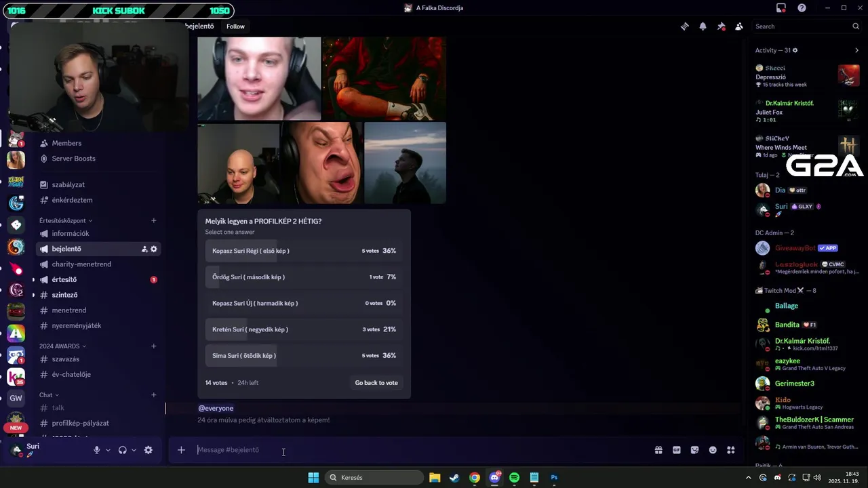Open Activity settings gear icon
The width and height of the screenshot is (868, 488).
click(795, 50)
